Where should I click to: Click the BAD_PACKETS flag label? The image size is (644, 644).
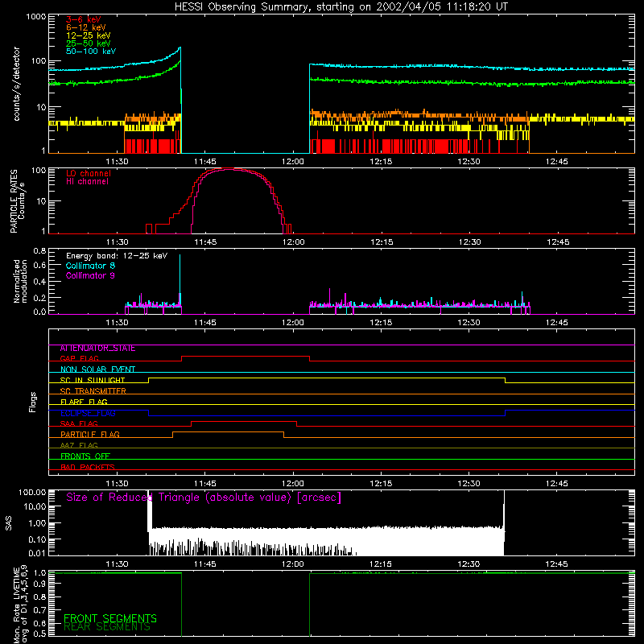click(x=88, y=467)
